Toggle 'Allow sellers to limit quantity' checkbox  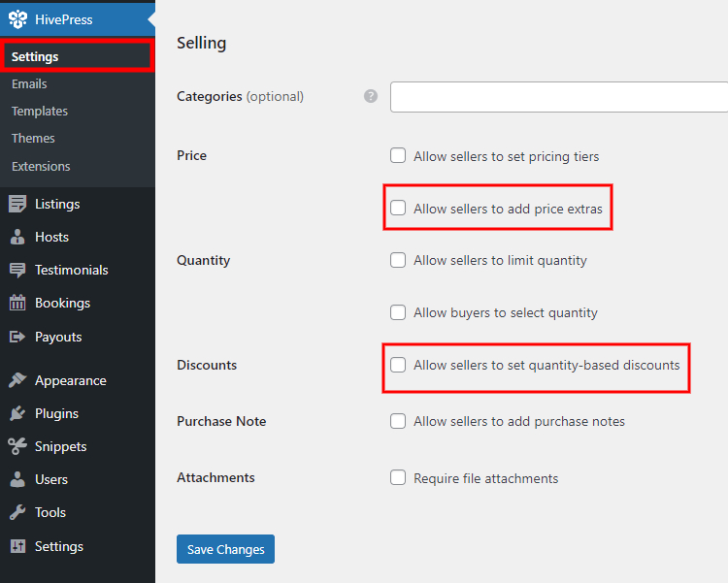coord(398,260)
